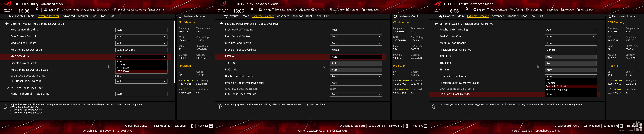Switch to Advanced tab in left screenshot

click(x=69, y=16)
